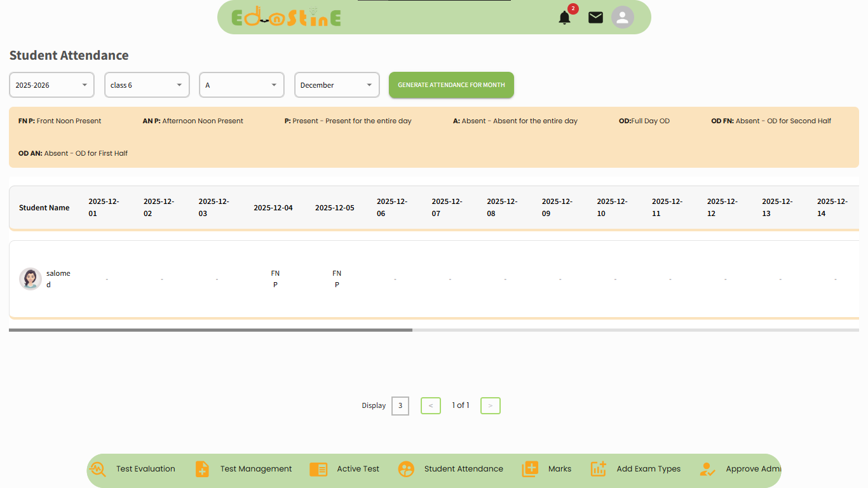Open the December month dropdown
The image size is (868, 488).
pos(337,85)
